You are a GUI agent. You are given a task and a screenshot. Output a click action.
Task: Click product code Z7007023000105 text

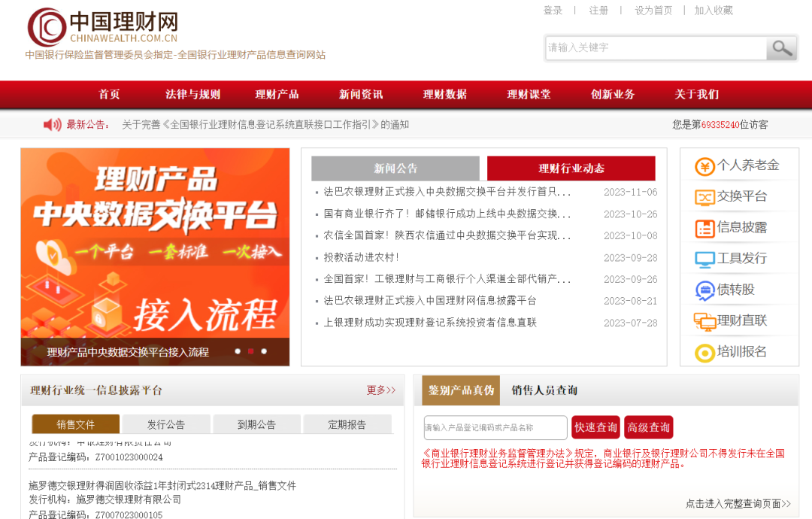(x=129, y=514)
